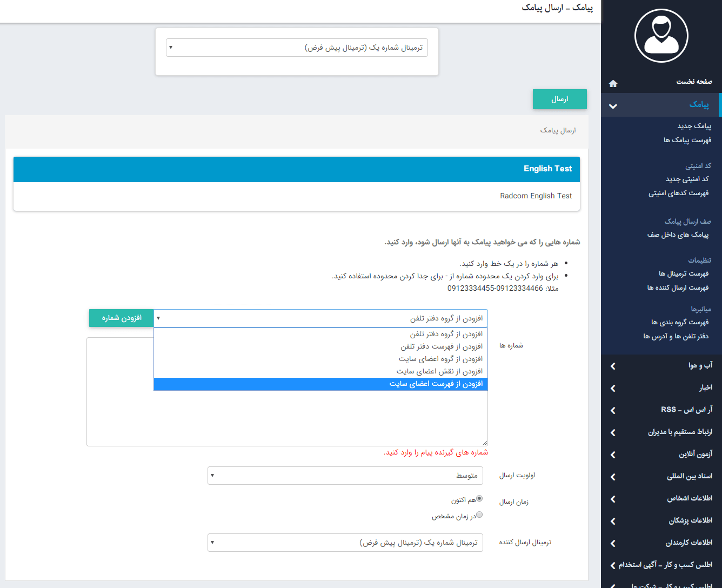Screen dimensions: 722x588
Task: Collapse the پیامک menu chevron icon
Action: (x=613, y=106)
